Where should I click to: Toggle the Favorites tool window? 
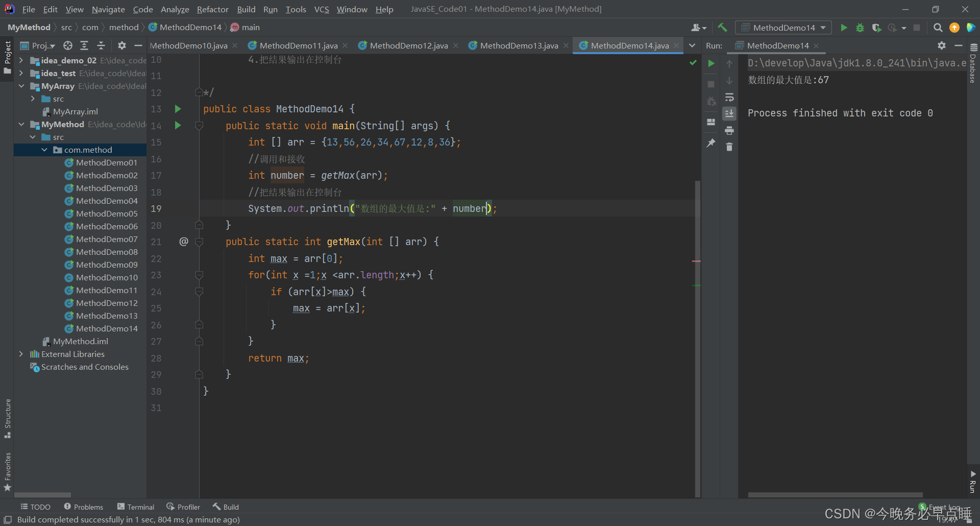click(x=8, y=471)
